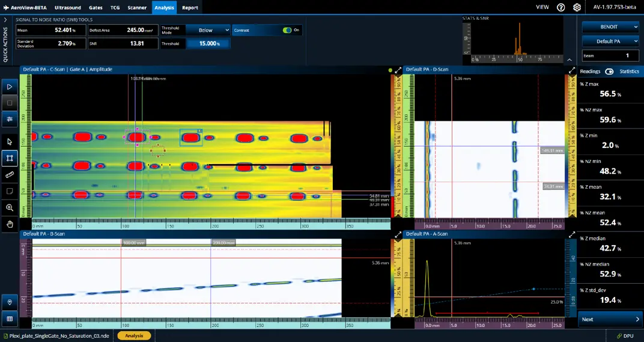644x342 pixels.
Task: Click the yellow Analysis button in status bar
Action: 134,336
